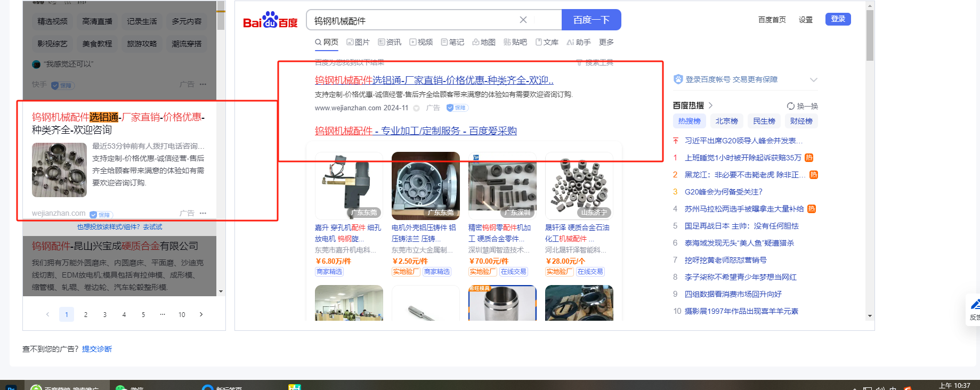This screenshot has height=390, width=980.
Task: Select the 热搜榜 tab
Action: click(x=690, y=121)
